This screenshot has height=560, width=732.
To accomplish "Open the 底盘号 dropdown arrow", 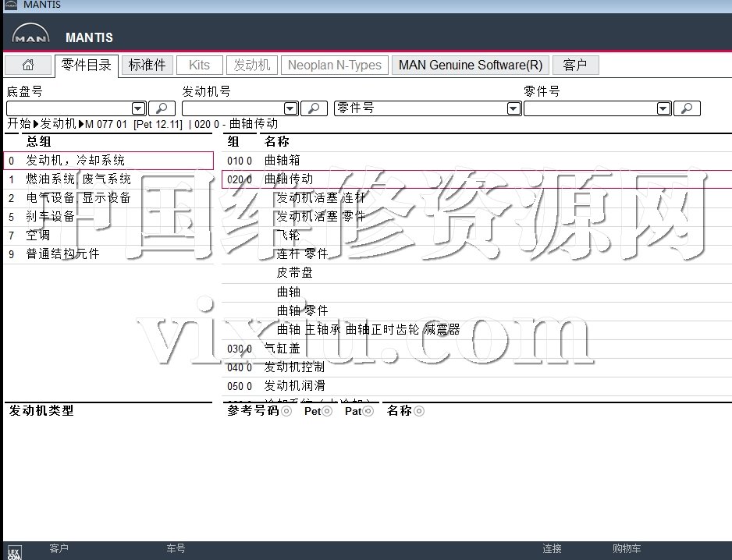I will point(138,108).
